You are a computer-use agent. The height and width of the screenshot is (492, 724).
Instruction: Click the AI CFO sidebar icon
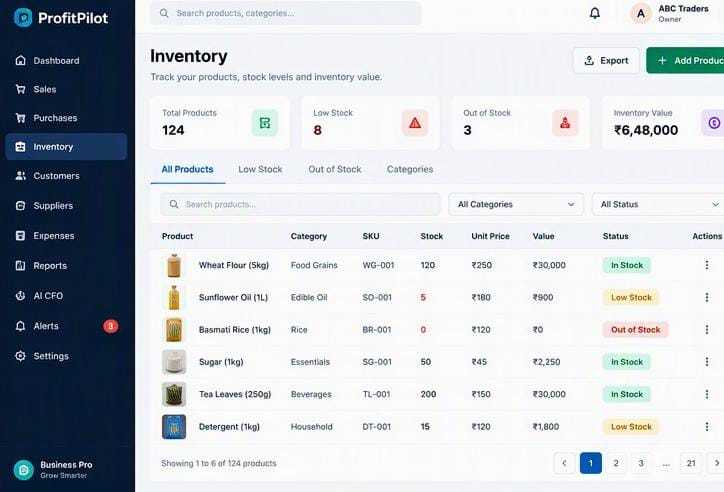point(20,295)
